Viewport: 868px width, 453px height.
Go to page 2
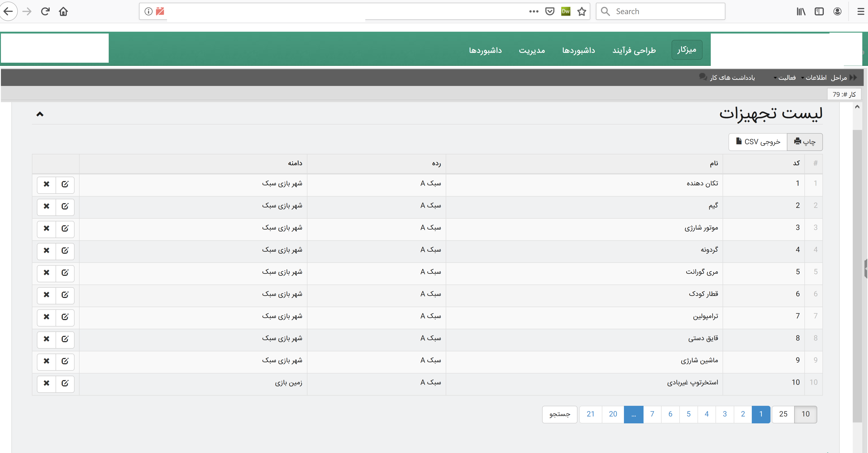(743, 414)
